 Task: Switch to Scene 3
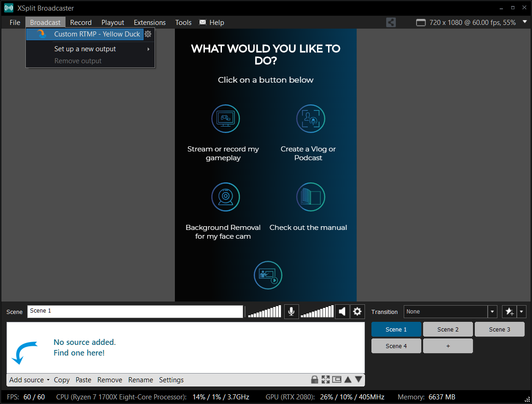(x=499, y=329)
